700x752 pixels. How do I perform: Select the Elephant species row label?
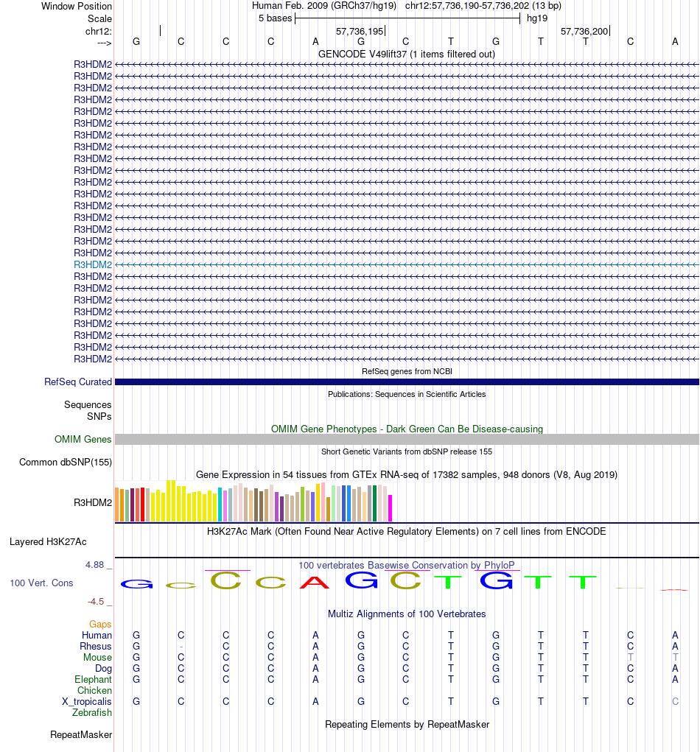coord(93,680)
